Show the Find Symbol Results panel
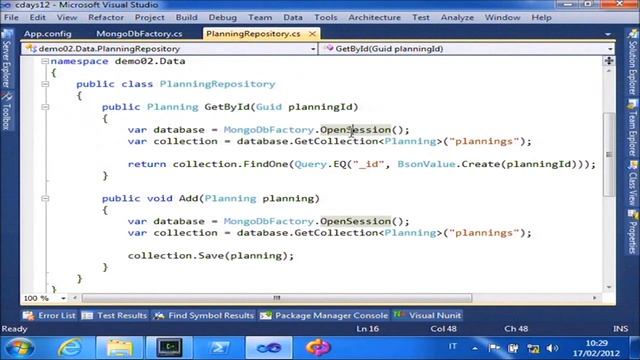 [x=203, y=316]
